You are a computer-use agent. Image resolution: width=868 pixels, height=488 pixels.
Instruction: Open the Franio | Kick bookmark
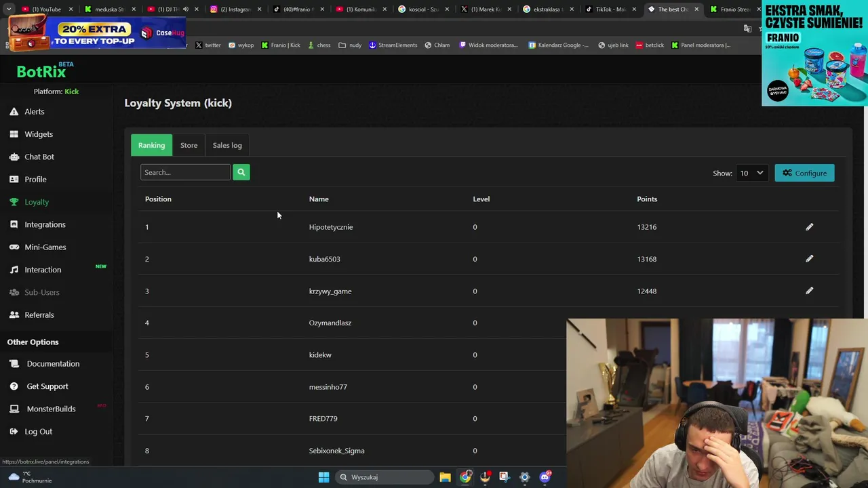(281, 45)
